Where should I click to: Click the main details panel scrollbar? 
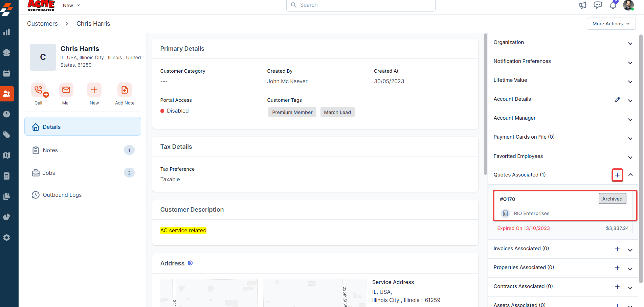pyautogui.click(x=485, y=104)
